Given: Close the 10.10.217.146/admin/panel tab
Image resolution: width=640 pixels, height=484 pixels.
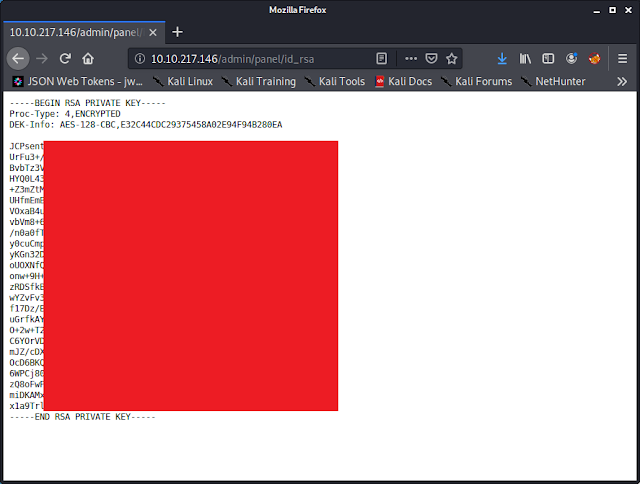Looking at the screenshot, I should pyautogui.click(x=153, y=33).
